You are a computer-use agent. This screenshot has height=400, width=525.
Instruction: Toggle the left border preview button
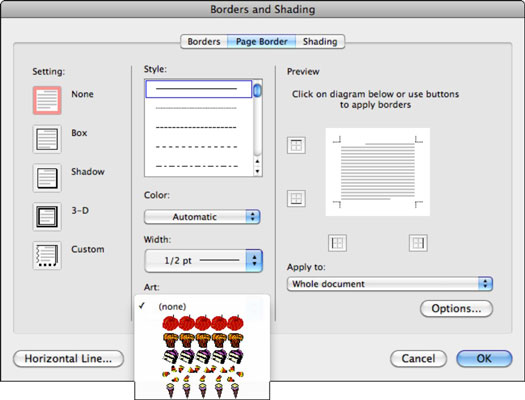click(x=337, y=243)
